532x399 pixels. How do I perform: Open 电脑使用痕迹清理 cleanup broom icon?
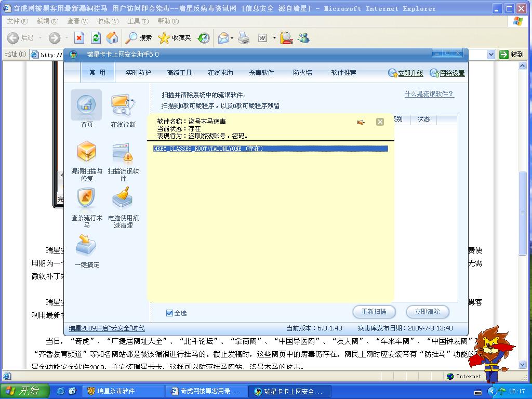click(123, 208)
